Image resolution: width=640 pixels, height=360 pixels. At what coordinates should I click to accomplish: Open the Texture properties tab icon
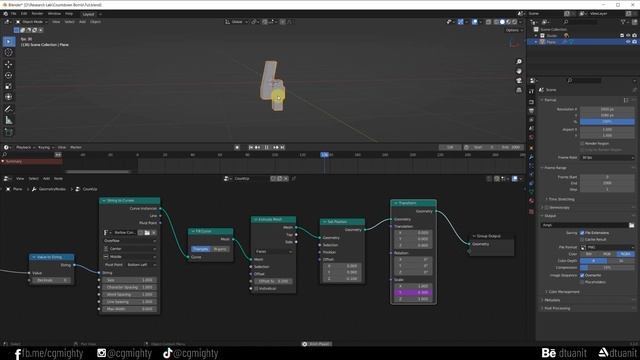click(x=531, y=211)
